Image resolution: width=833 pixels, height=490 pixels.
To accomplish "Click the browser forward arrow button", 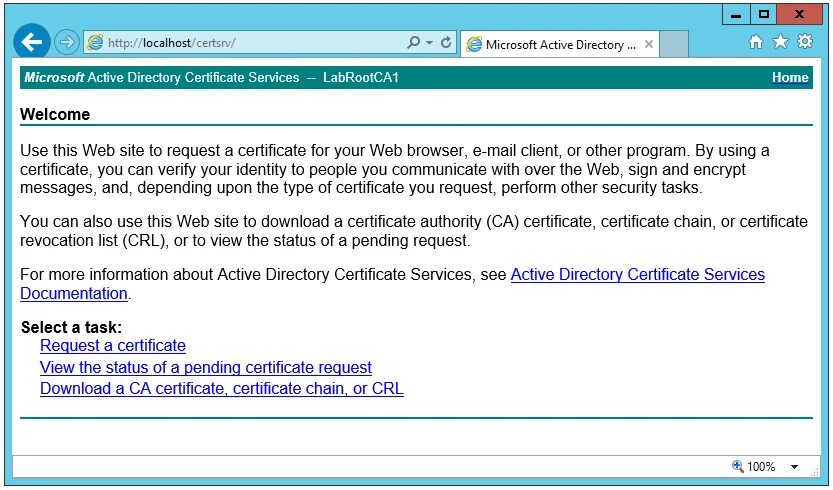I will (66, 43).
